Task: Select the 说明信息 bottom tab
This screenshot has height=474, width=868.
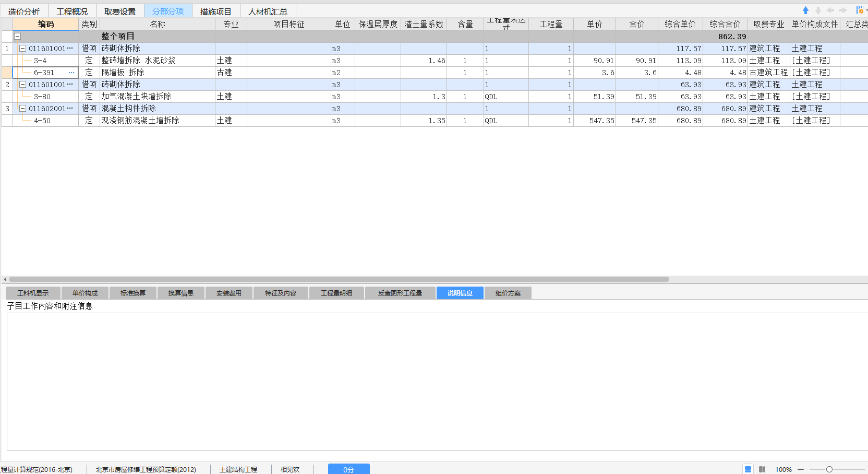Action: [x=460, y=293]
